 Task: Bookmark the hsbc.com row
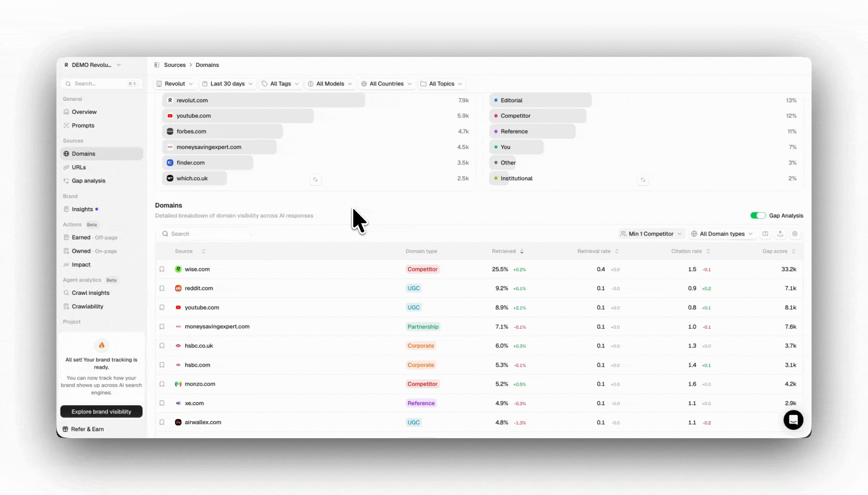(x=162, y=365)
